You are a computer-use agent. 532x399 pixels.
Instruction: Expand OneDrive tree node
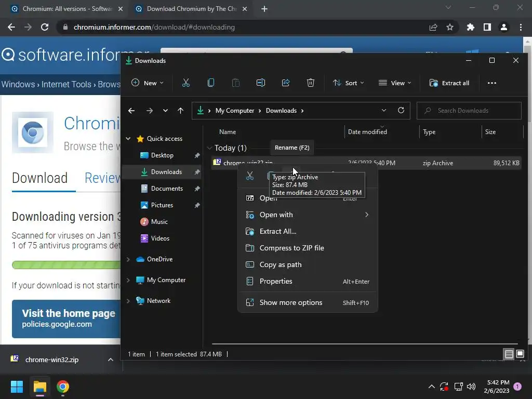(x=128, y=259)
